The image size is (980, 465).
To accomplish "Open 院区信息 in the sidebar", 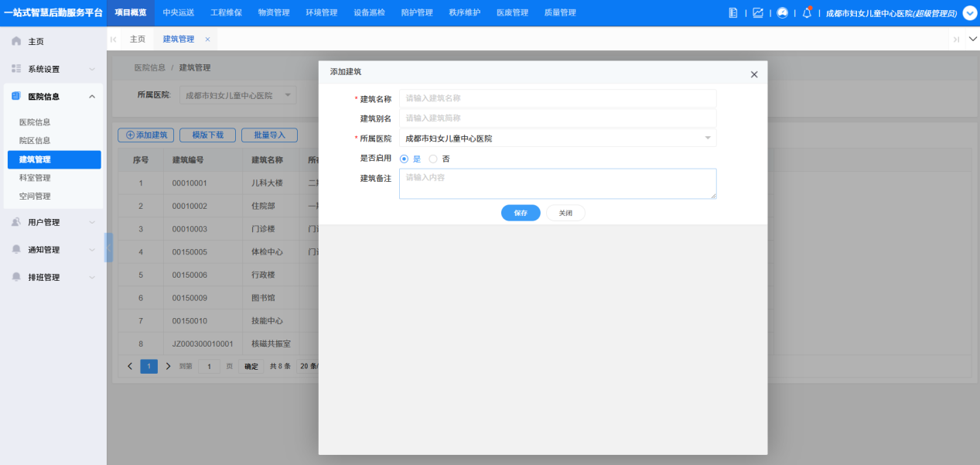I will click(x=35, y=141).
